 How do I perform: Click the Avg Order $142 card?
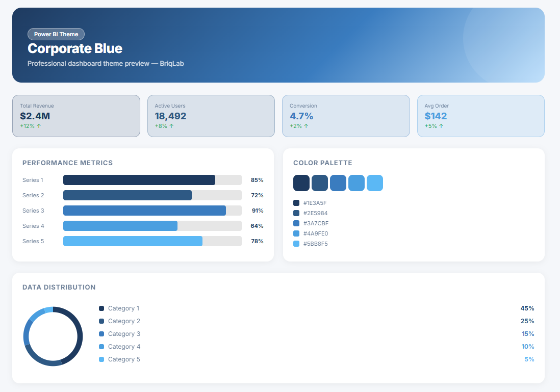(480, 116)
